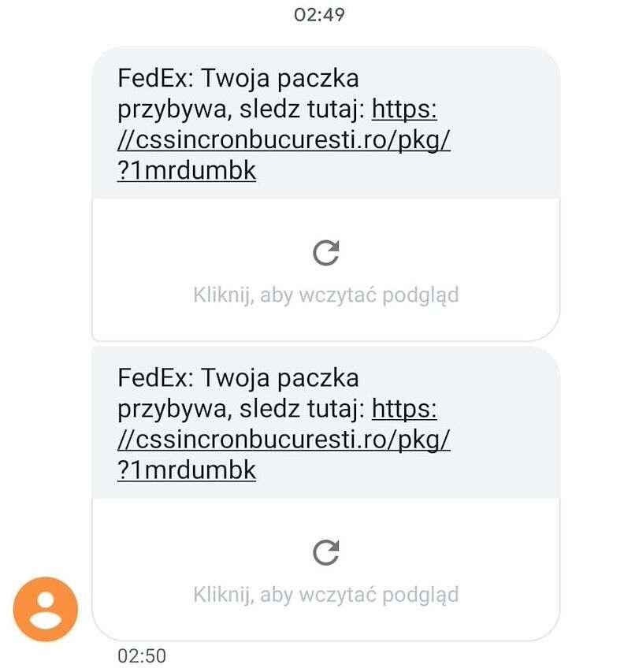Open the cssincronbucuresti.ro link line in the first message

click(x=284, y=140)
